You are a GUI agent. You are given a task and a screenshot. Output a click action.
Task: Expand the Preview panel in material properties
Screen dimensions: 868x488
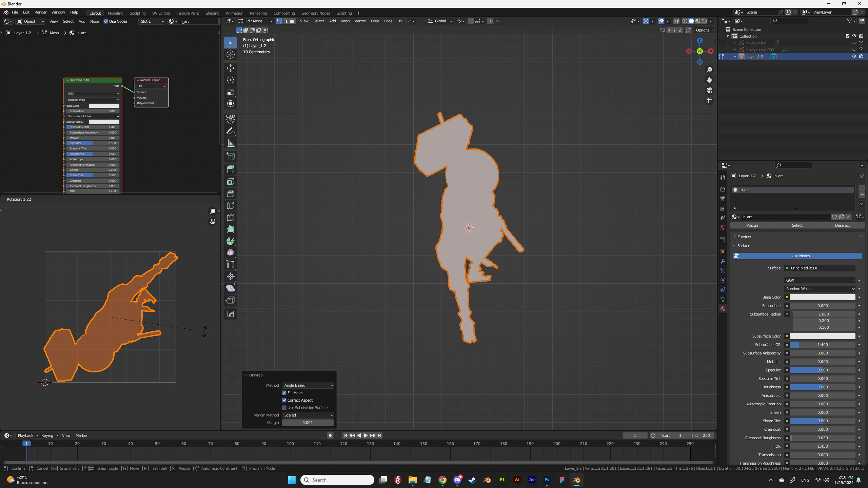744,236
